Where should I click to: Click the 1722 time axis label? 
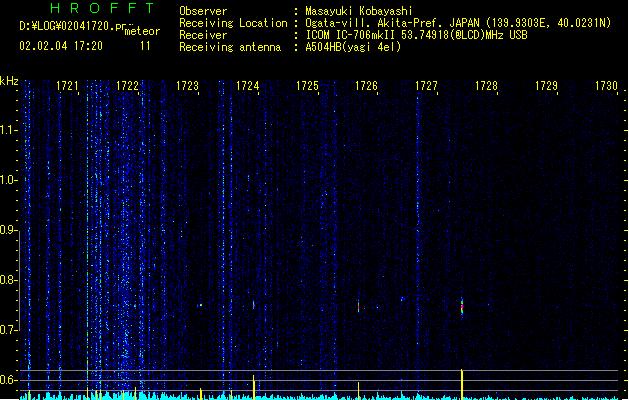127,86
